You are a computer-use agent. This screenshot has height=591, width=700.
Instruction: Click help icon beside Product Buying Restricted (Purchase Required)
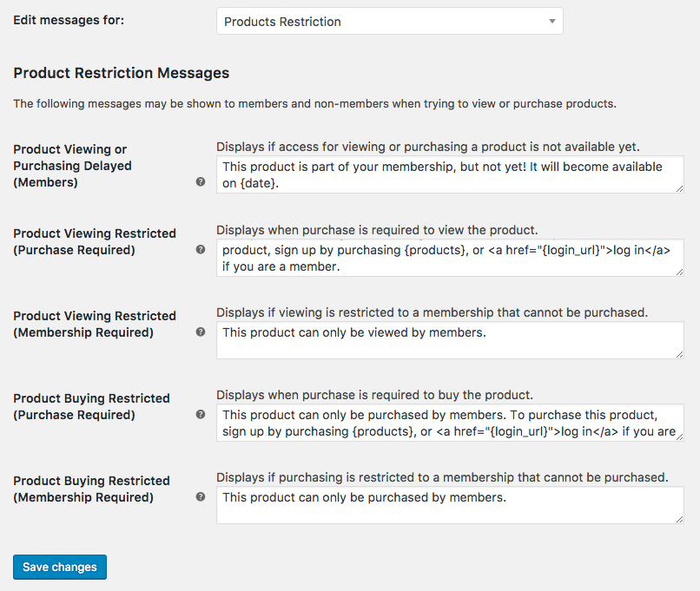(x=201, y=414)
